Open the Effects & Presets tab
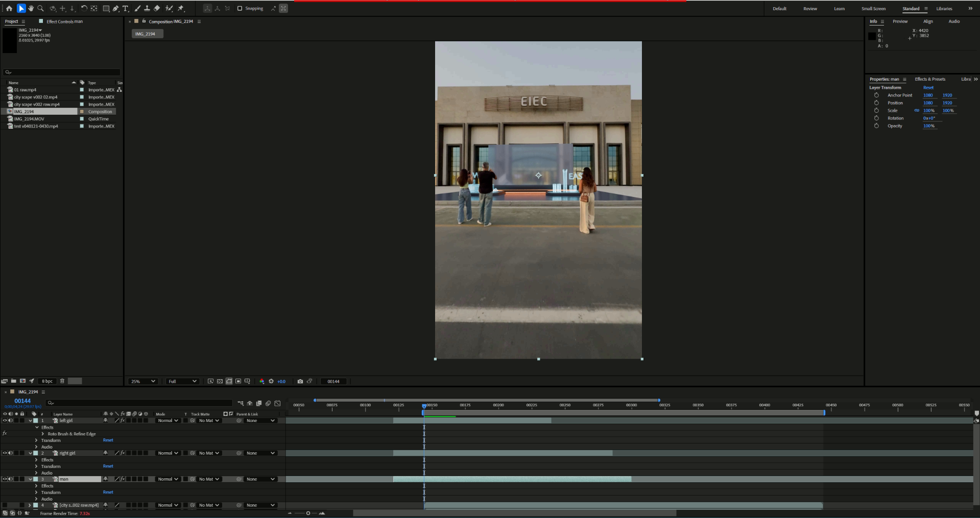 930,79
